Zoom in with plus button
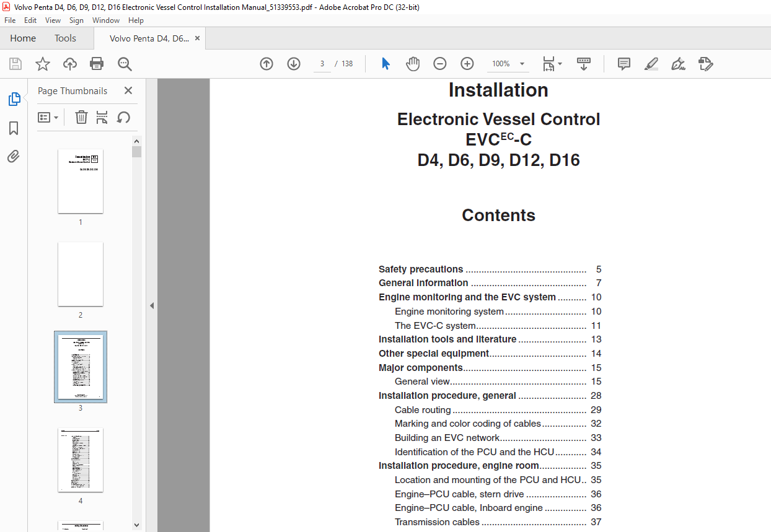The height and width of the screenshot is (532, 771). point(467,64)
